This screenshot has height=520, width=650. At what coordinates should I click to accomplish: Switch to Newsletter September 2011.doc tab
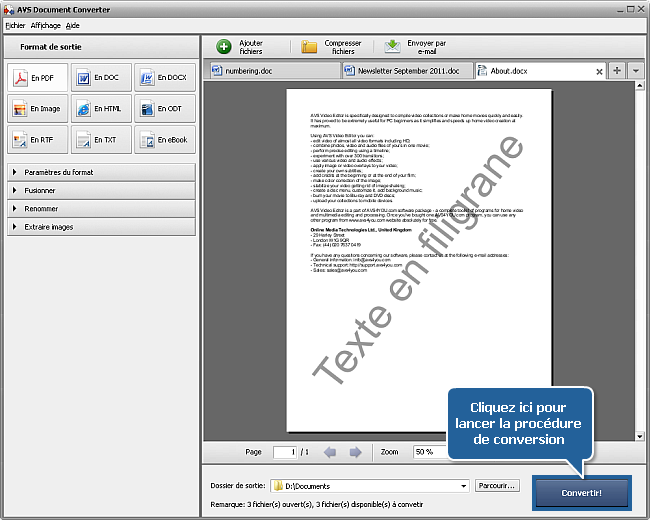click(408, 71)
